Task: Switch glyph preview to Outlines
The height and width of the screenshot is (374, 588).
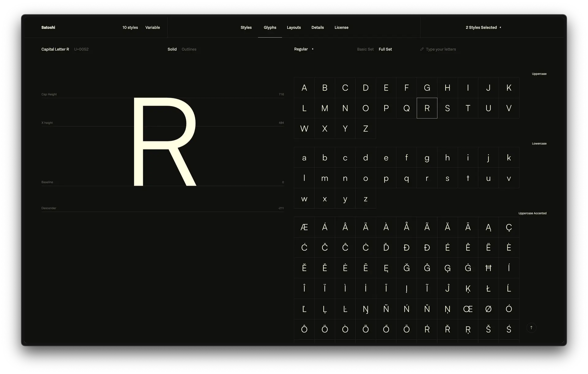Action: (189, 49)
